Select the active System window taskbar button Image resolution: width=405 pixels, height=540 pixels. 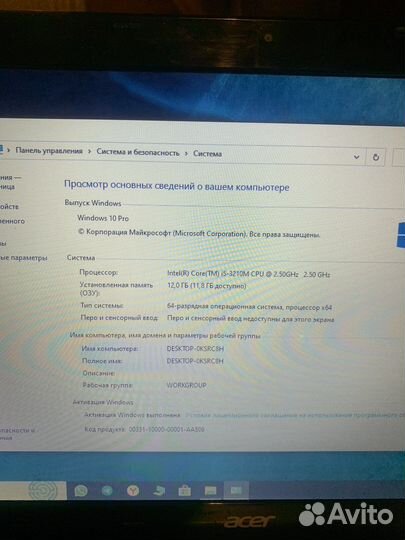[x=236, y=490]
